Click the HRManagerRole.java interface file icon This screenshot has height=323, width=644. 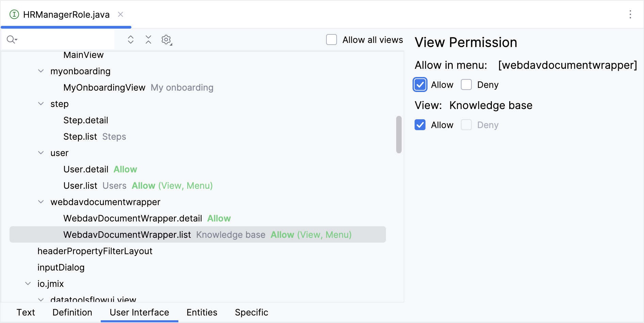coord(14,14)
